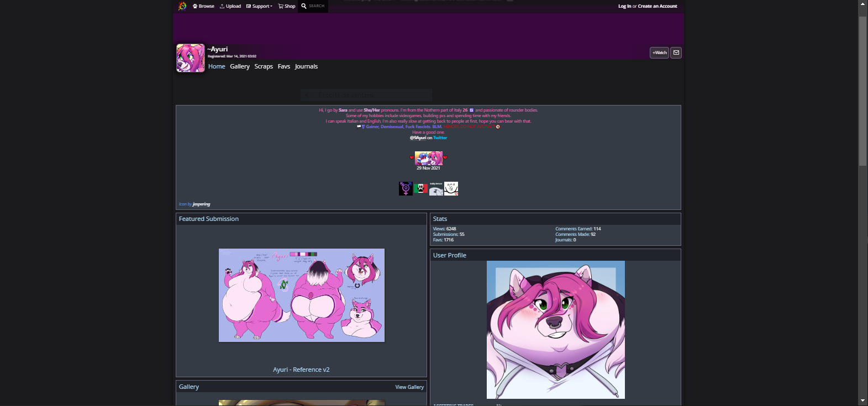Click the magnifier search icon
Screen dimensions: 868x406
[x=303, y=6]
